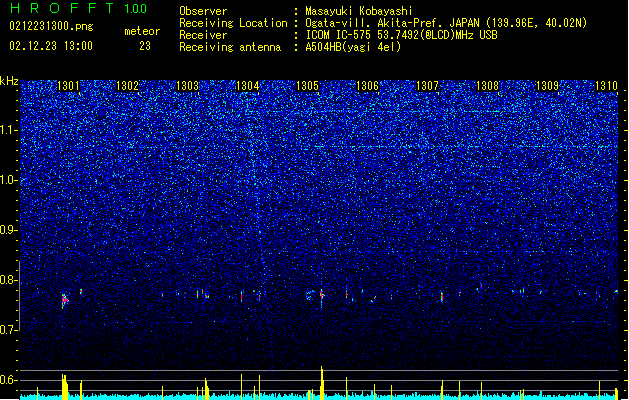This screenshot has height=400, width=629.
Task: Click the Receiving antenna label
Action: pos(230,47)
